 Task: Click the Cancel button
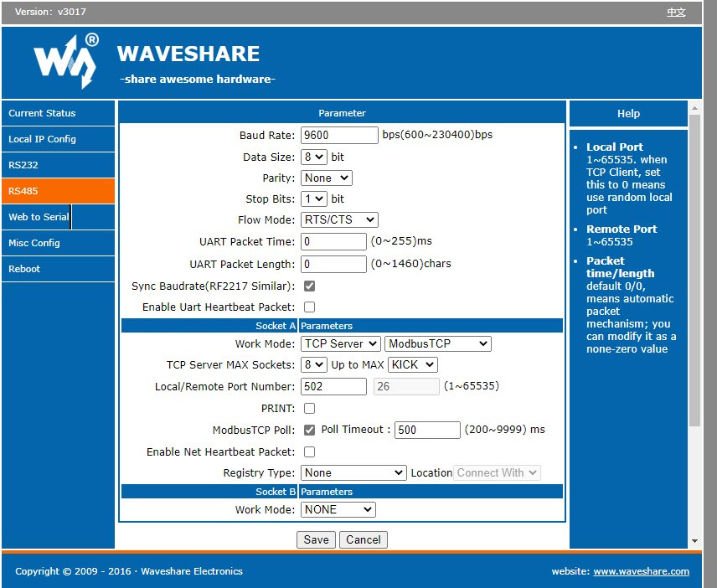363,540
